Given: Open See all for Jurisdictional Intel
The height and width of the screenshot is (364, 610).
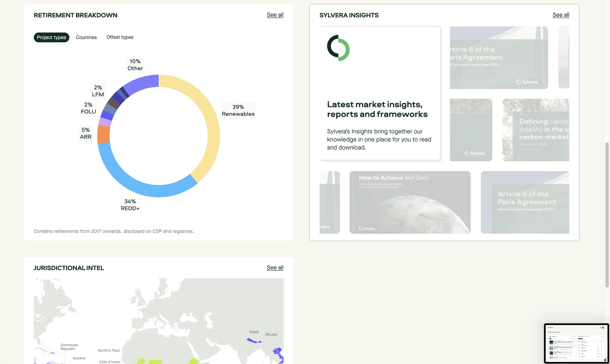Looking at the screenshot, I should pos(275,268).
